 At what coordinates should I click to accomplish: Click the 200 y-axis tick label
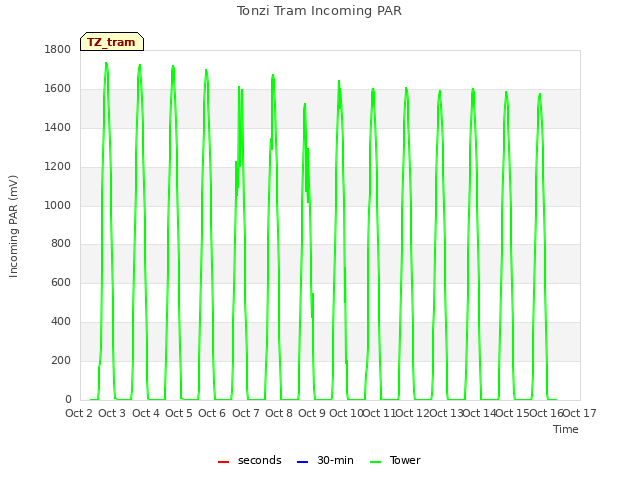(61, 360)
